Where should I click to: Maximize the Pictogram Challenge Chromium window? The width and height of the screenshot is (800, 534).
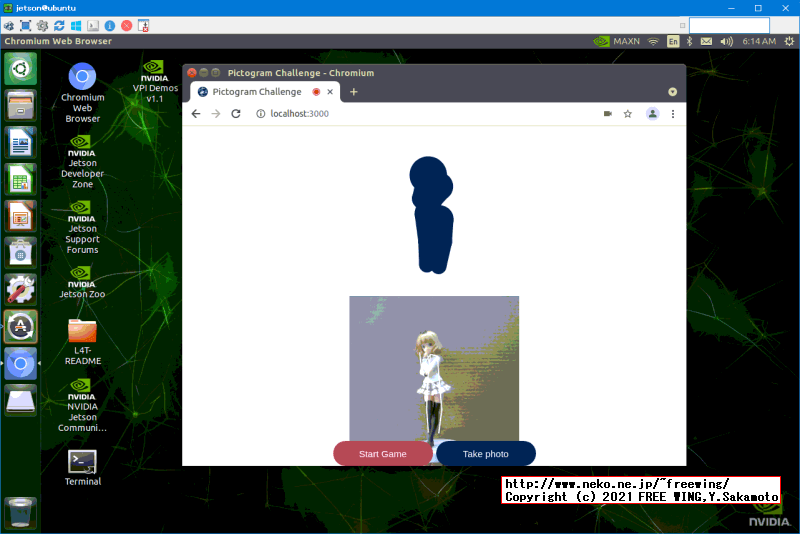coord(215,73)
